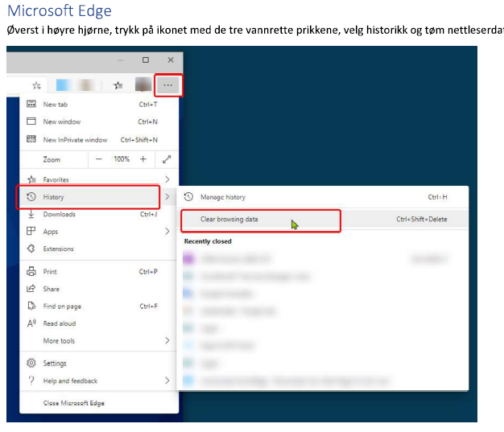Viewport: 504px width, 432px height.
Task: Click the blue blurred extension icon
Action: tap(64, 85)
